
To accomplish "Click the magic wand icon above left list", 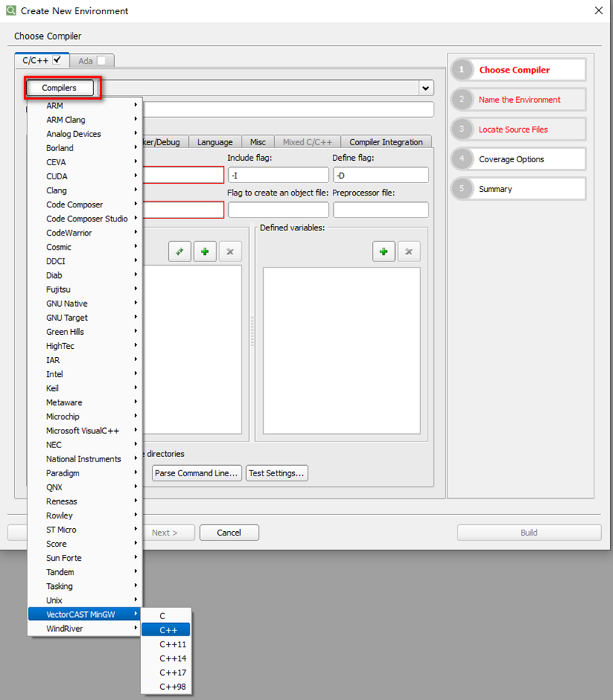I will point(179,251).
